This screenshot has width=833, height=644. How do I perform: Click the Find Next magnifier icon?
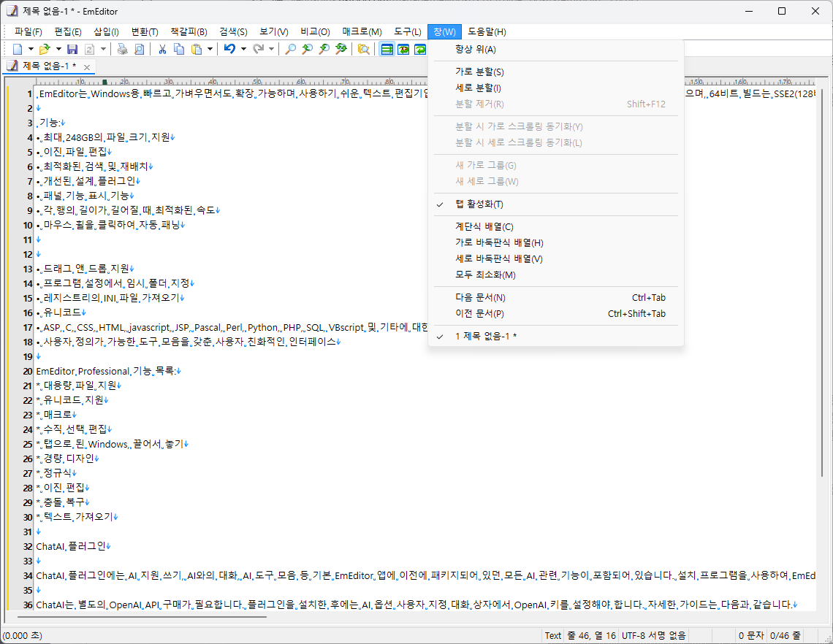point(307,49)
